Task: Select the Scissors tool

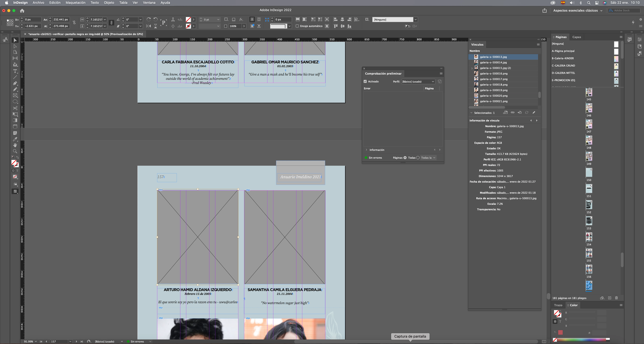Action: point(15,108)
